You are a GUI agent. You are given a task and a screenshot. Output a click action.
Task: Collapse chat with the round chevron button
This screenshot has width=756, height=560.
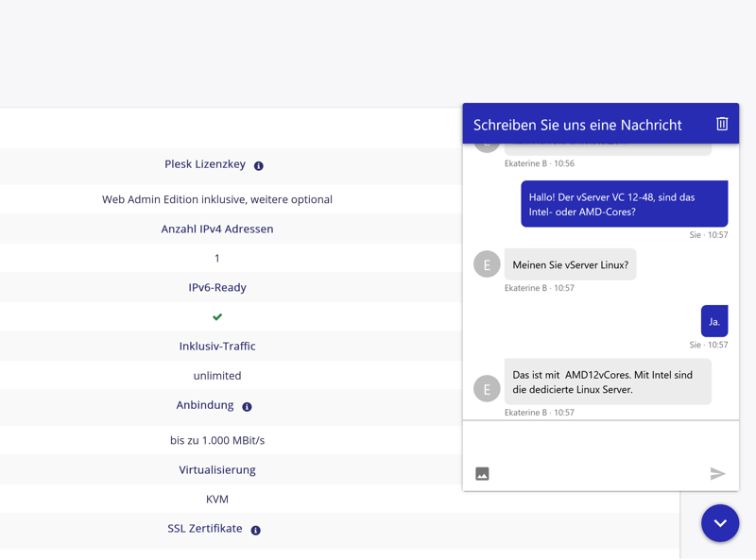(x=719, y=523)
